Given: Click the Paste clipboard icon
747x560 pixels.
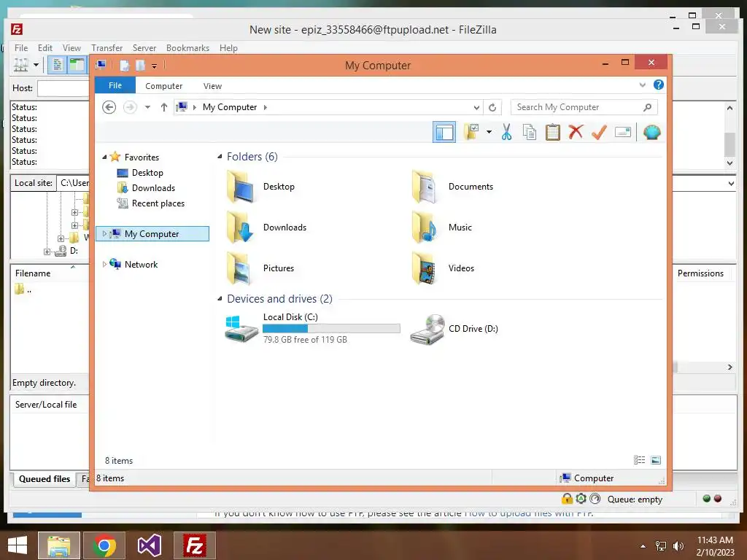Looking at the screenshot, I should pos(553,132).
